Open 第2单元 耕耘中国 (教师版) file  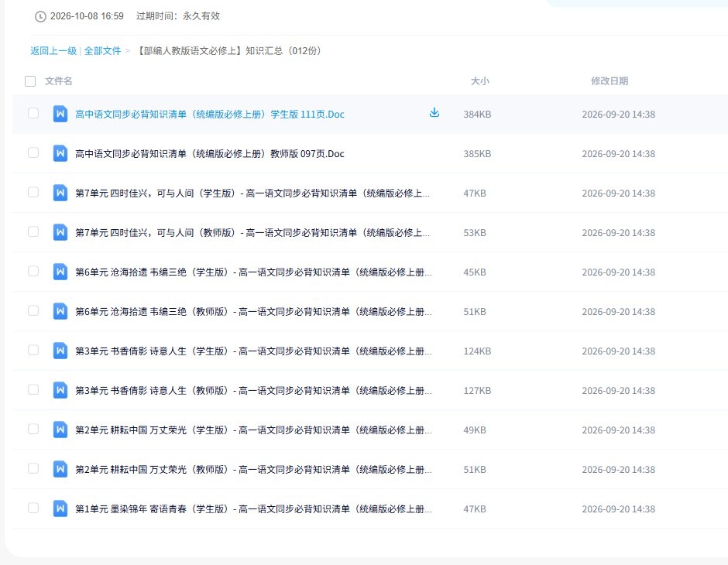[x=253, y=469]
